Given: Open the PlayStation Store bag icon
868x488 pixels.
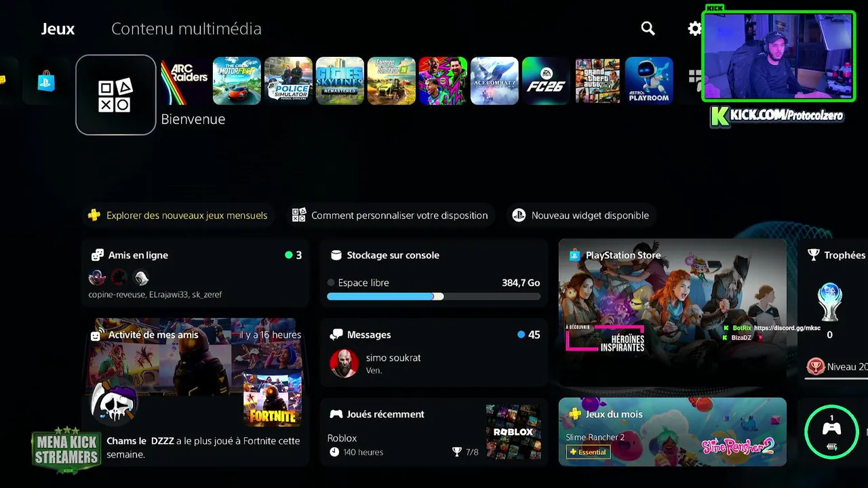Looking at the screenshot, I should [46, 81].
